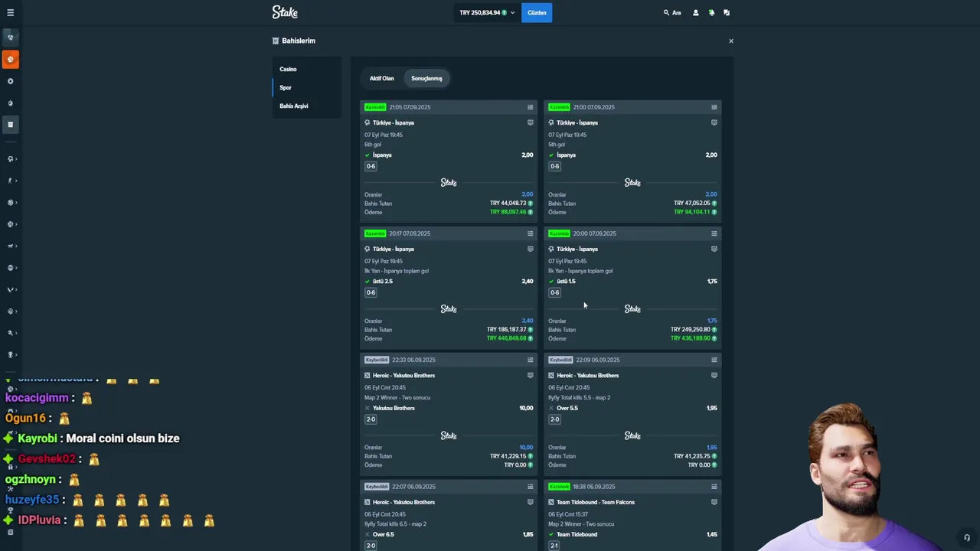Open list menu icon on 22:07 bet card

[x=530, y=487]
